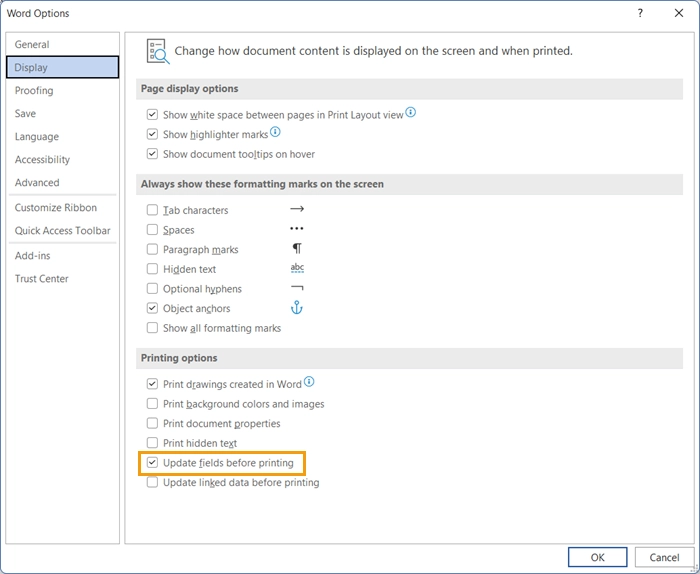Click the question mark Help button
The width and height of the screenshot is (700, 574).
pyautogui.click(x=640, y=13)
